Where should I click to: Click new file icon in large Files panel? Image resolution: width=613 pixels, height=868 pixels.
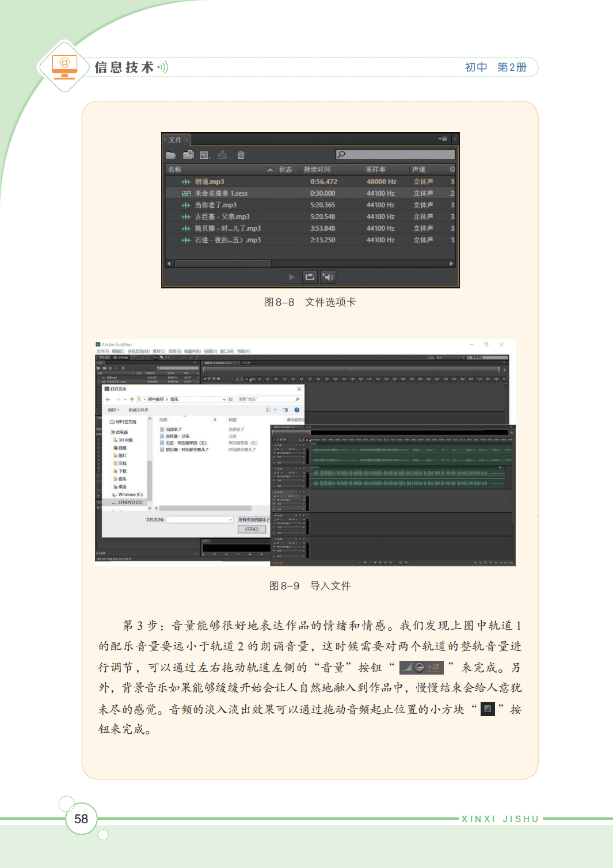[205, 155]
